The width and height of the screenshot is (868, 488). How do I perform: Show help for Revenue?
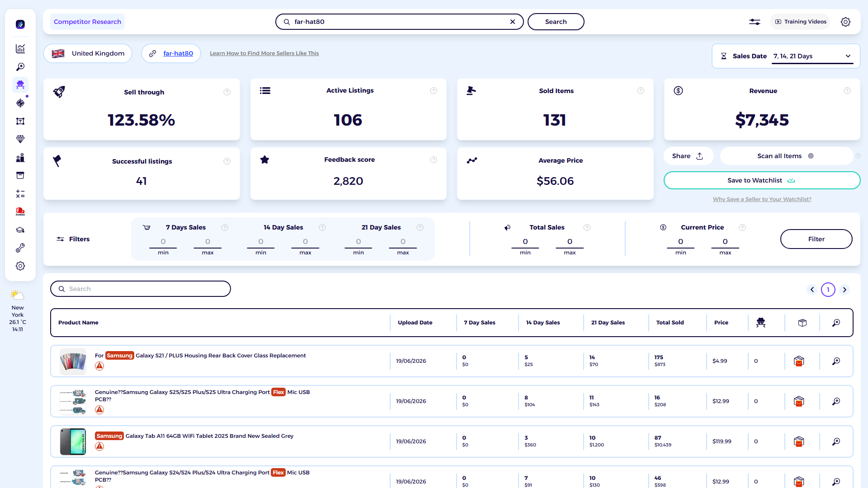[847, 91]
